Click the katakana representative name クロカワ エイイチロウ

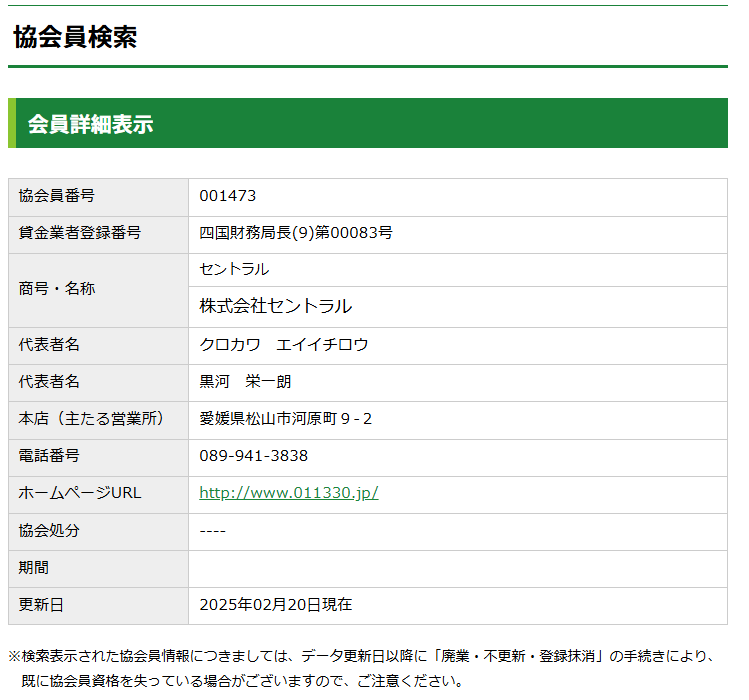pos(284,345)
